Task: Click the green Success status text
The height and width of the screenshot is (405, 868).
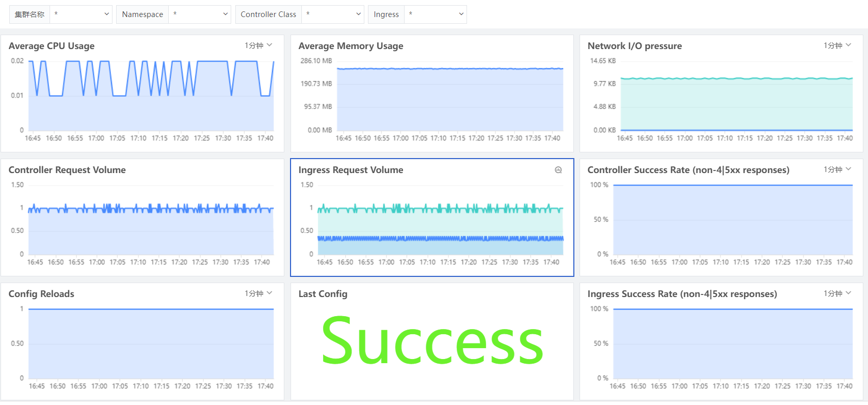Action: point(432,341)
